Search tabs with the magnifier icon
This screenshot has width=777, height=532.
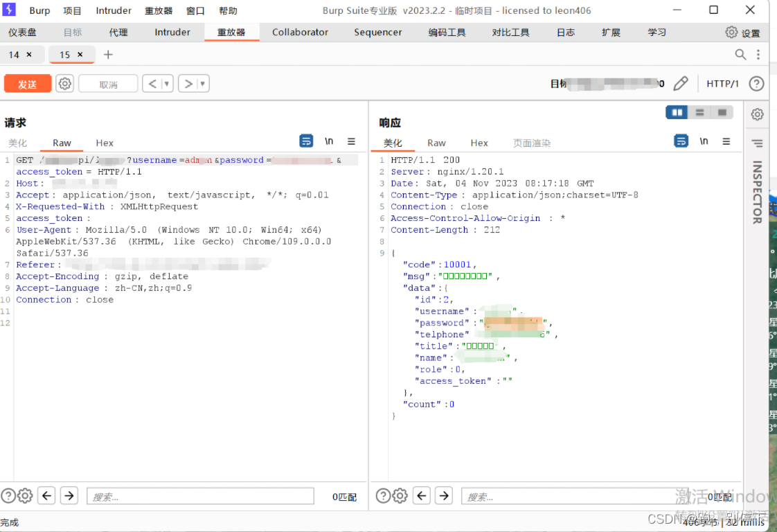click(x=740, y=55)
